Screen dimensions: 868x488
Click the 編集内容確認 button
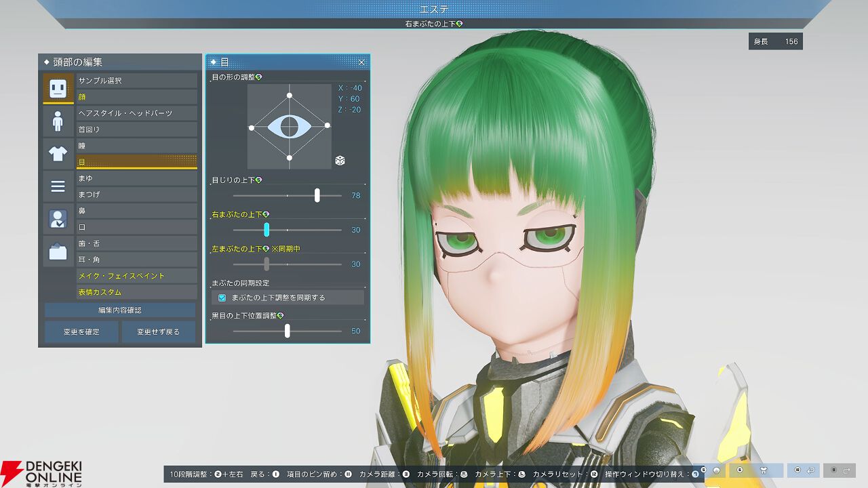(x=120, y=310)
